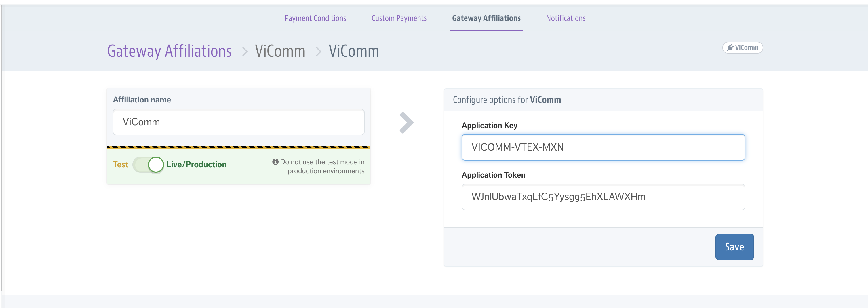Click the large arrow between the panels
Screen dimensions: 868x308
[x=406, y=122]
